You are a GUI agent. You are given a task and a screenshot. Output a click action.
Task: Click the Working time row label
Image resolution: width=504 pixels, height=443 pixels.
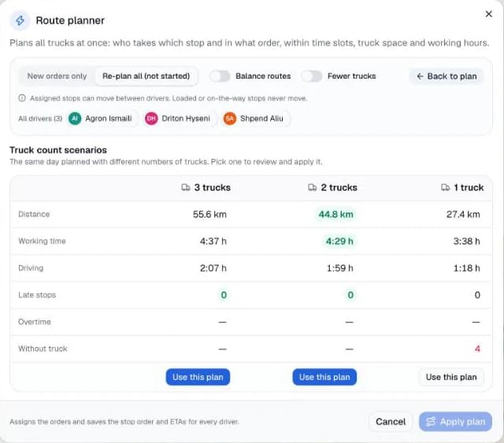pos(42,242)
